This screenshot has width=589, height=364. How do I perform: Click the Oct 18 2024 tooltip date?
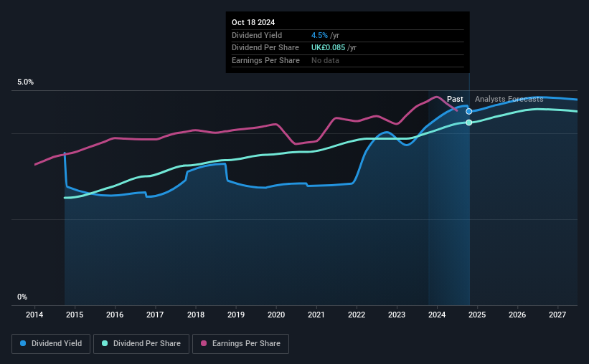253,22
